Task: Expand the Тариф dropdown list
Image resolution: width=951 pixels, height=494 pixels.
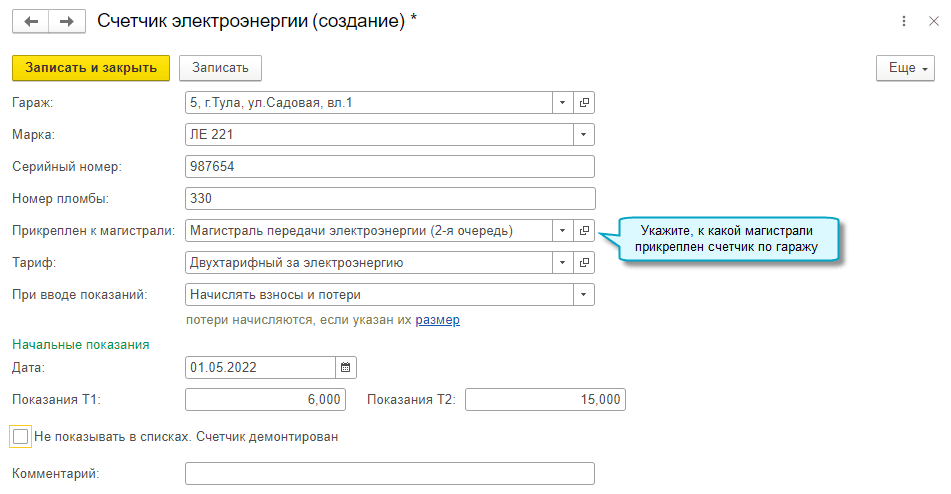Action: (562, 263)
